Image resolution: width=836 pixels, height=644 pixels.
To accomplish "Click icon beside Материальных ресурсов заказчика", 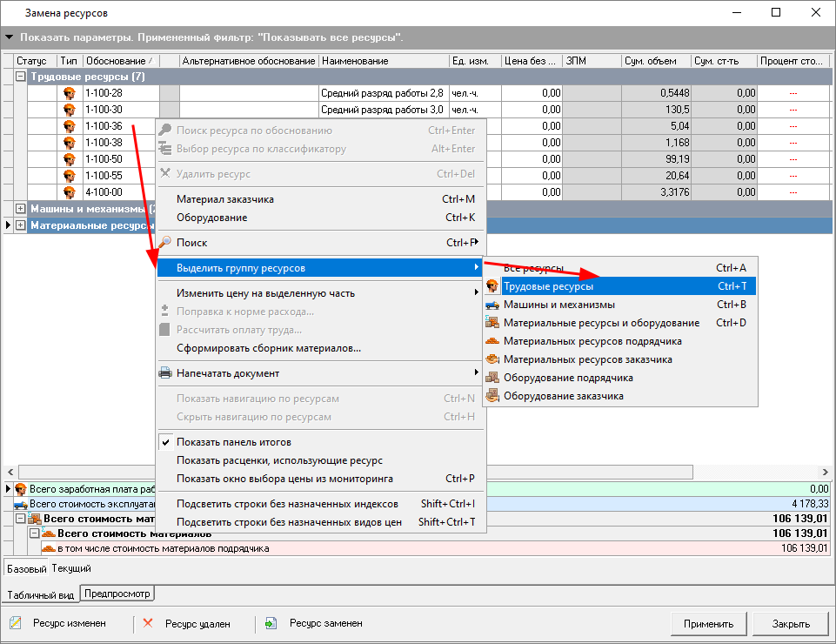I will 492,359.
